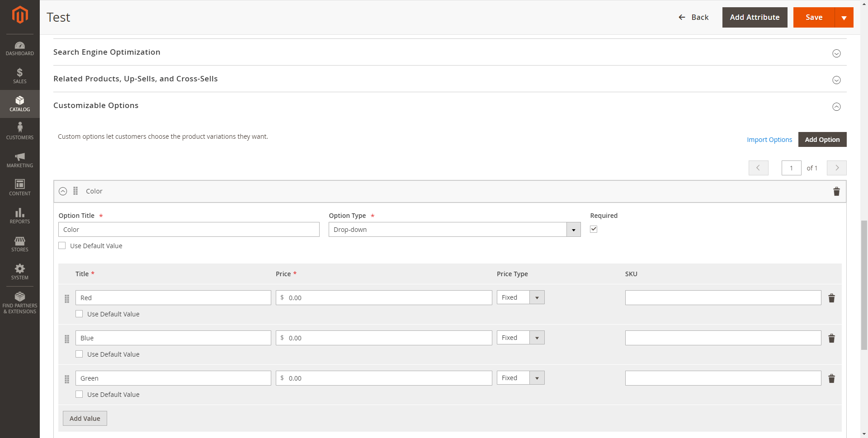Uncheck the Required checkbox
868x438 pixels.
coord(594,229)
